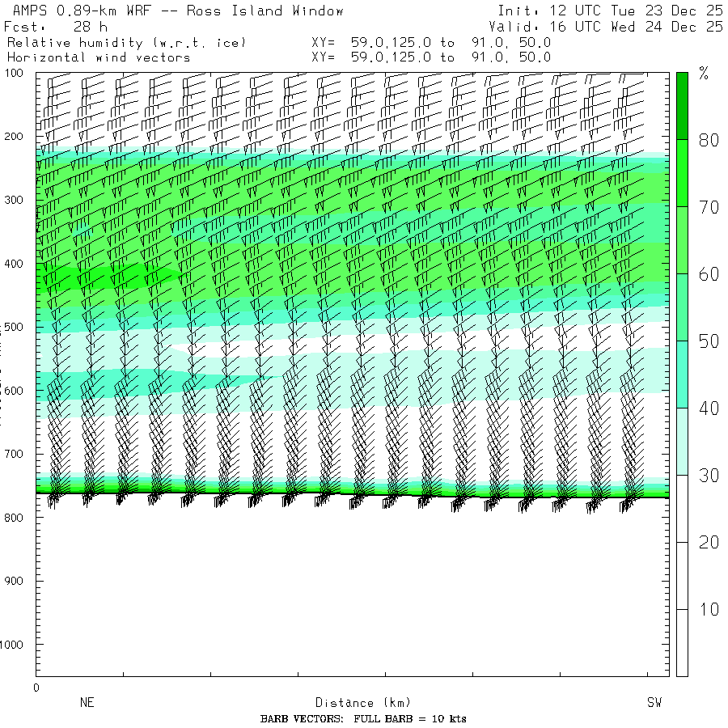Select the white 0–10% colorbar segment

click(x=683, y=641)
